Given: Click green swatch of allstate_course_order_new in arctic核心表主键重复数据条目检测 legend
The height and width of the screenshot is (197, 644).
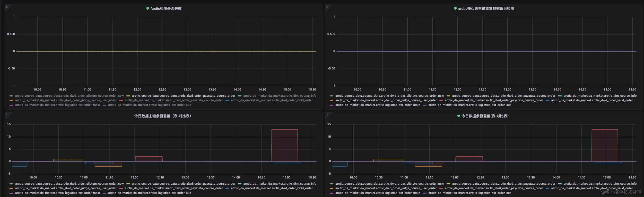Looking at the screenshot, I should [332, 96].
